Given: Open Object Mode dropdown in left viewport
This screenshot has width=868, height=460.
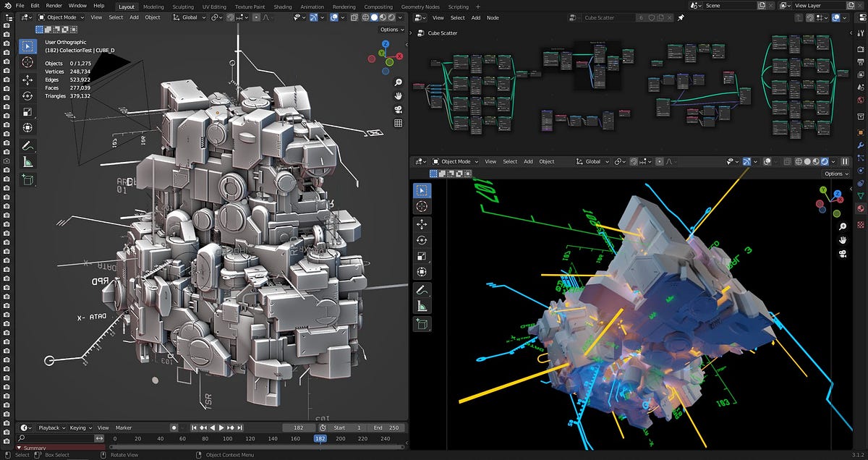Looking at the screenshot, I should pos(61,17).
